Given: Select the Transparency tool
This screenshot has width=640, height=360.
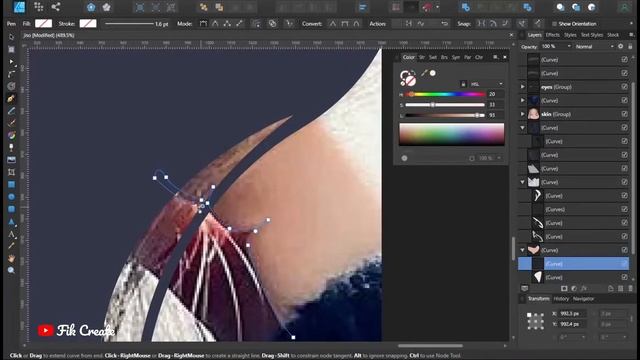Looking at the screenshot, I should pyautogui.click(x=11, y=147).
